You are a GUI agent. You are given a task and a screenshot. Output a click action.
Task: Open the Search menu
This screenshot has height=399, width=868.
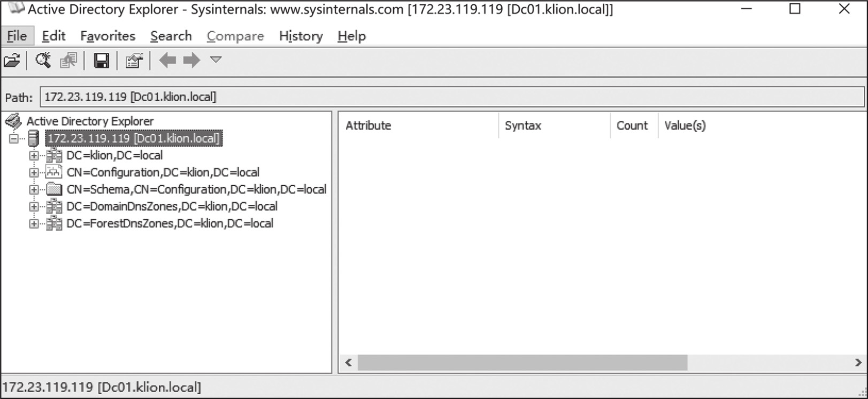[x=171, y=36]
